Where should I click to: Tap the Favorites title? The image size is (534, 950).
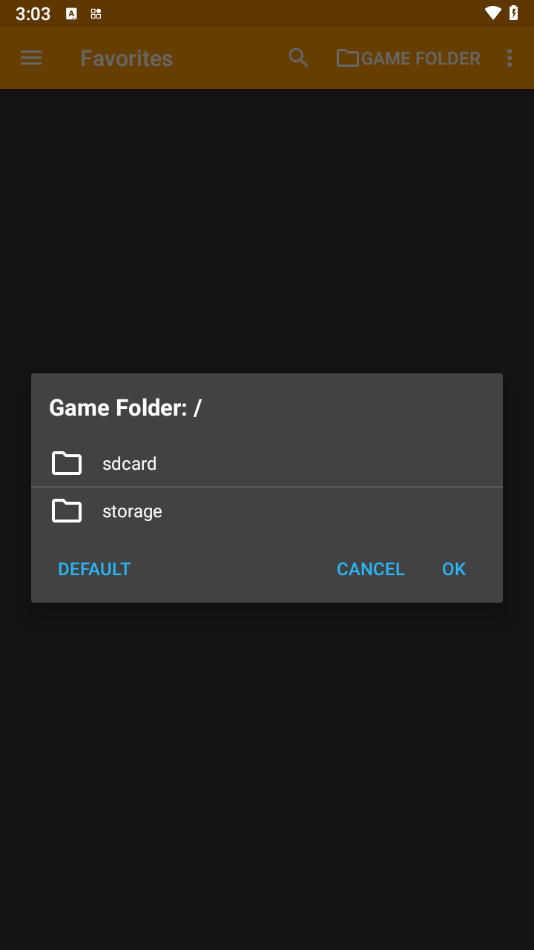tap(126, 58)
